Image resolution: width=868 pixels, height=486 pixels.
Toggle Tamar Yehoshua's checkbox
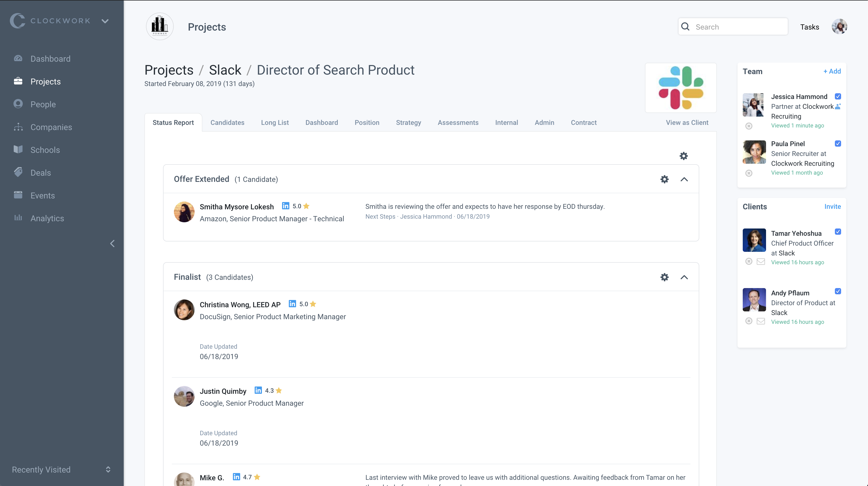click(x=838, y=232)
